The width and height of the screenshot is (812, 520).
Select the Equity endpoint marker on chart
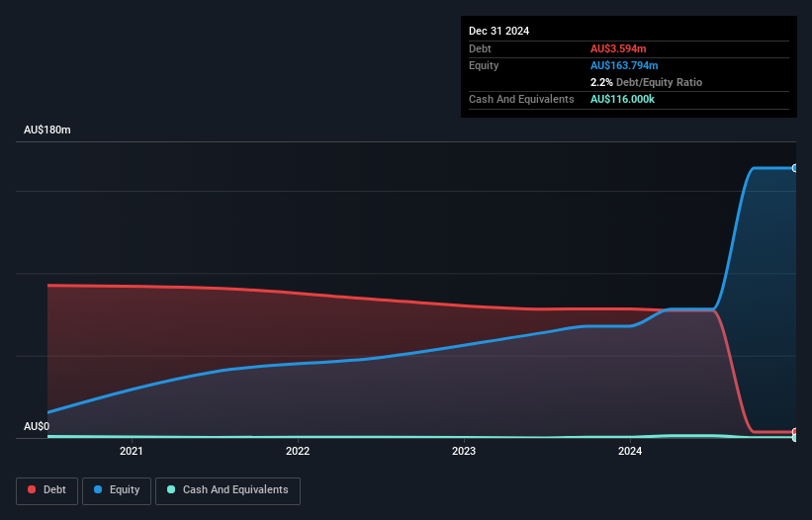pyautogui.click(x=795, y=168)
